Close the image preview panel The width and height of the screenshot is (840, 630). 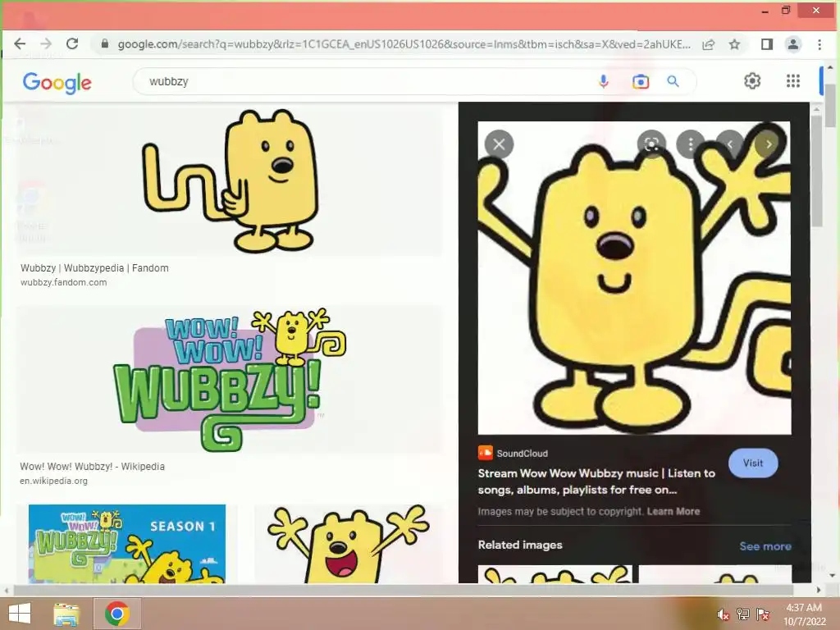tap(499, 144)
